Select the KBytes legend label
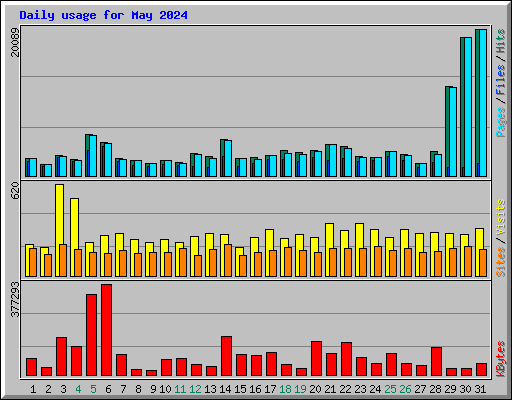512x400 pixels. pos(500,359)
